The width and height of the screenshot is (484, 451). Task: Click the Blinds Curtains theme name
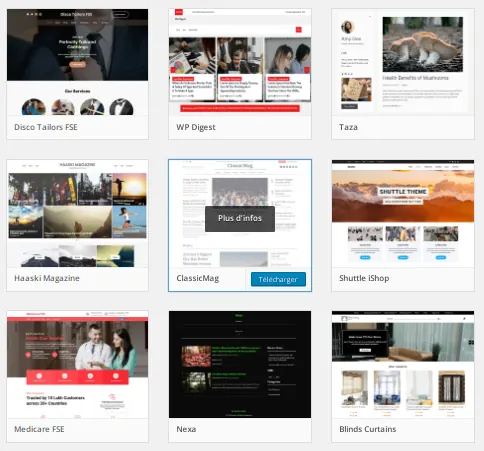[x=368, y=429]
